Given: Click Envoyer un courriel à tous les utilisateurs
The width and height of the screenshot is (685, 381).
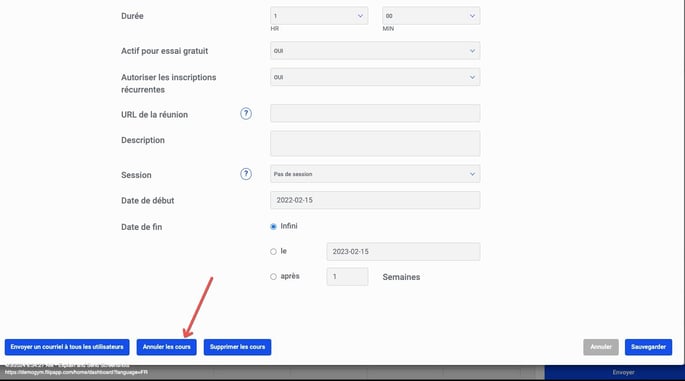Looking at the screenshot, I should tap(67, 347).
